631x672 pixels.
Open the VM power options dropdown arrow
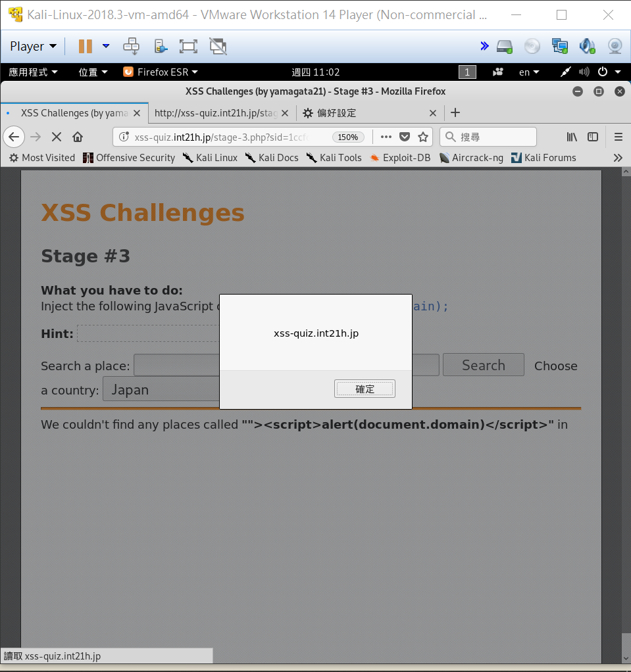click(106, 46)
